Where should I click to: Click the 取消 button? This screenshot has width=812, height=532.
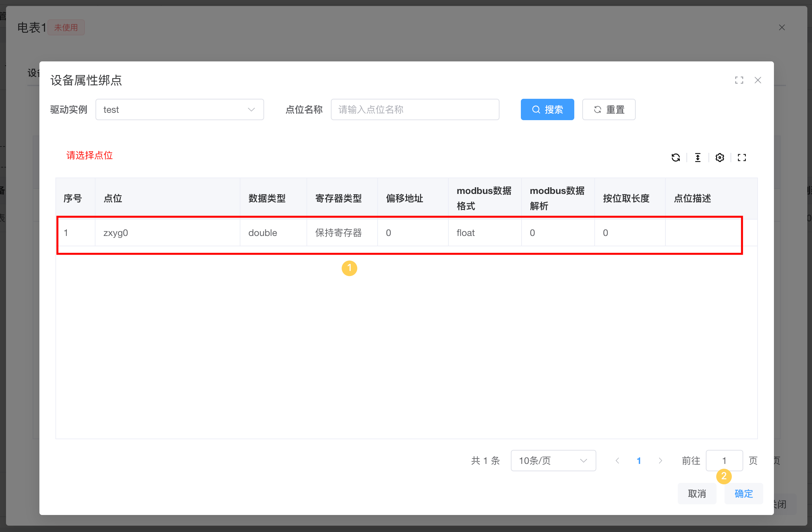tap(697, 494)
